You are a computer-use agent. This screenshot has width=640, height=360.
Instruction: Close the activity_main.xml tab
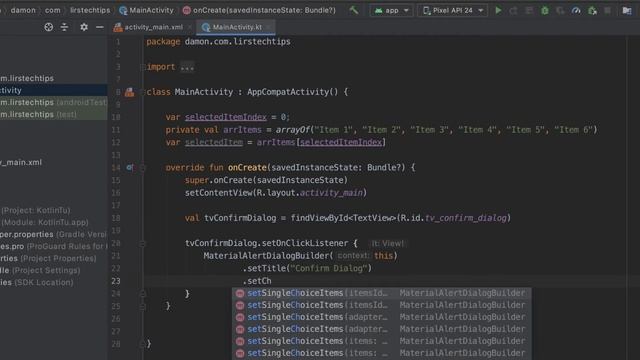click(x=190, y=27)
